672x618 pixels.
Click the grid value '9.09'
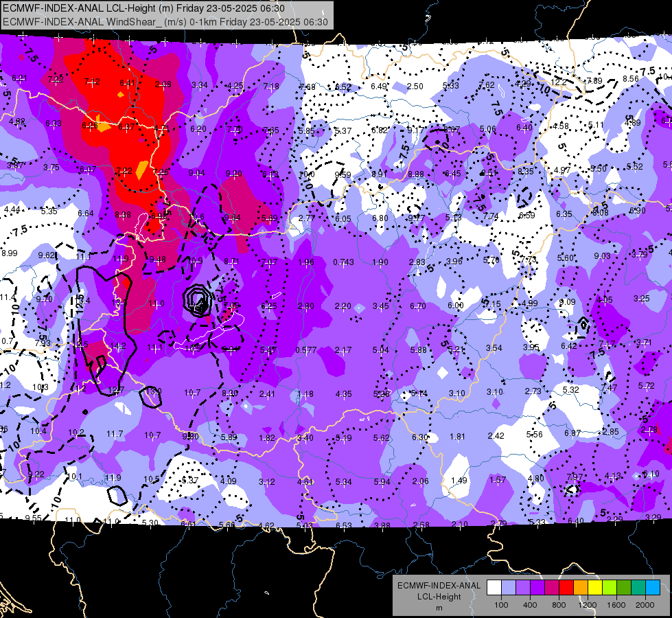coord(567,302)
